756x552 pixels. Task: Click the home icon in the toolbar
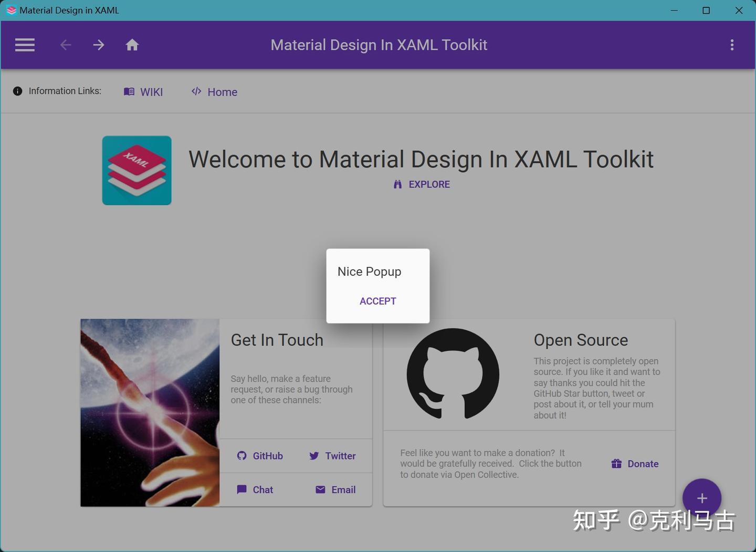(x=132, y=45)
